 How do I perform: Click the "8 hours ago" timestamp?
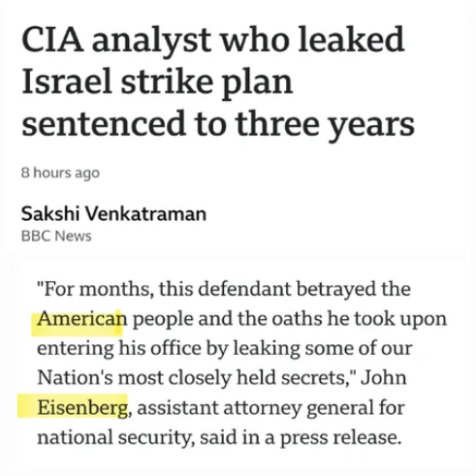coord(60,174)
